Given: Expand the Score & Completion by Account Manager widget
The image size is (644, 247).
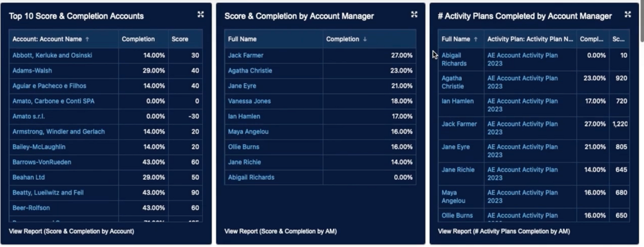Looking at the screenshot, I should click(x=414, y=15).
